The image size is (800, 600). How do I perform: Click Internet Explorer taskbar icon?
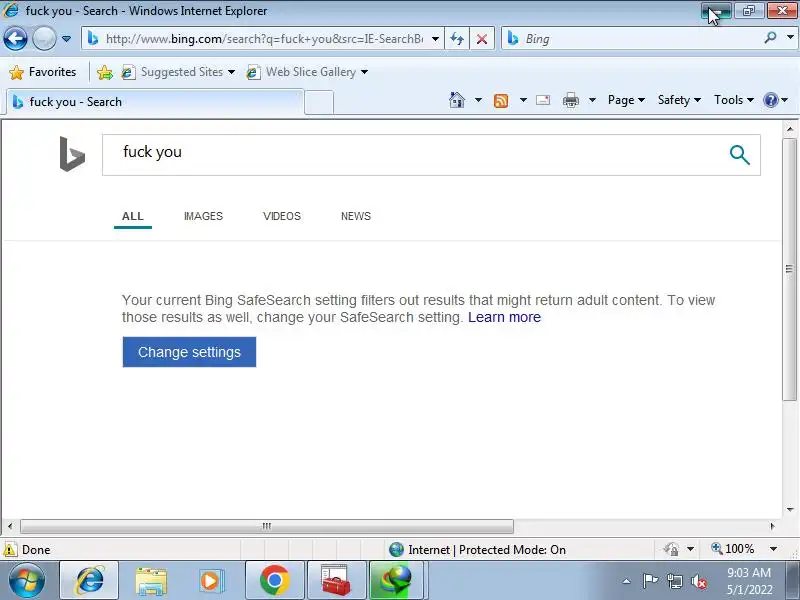pyautogui.click(x=89, y=581)
